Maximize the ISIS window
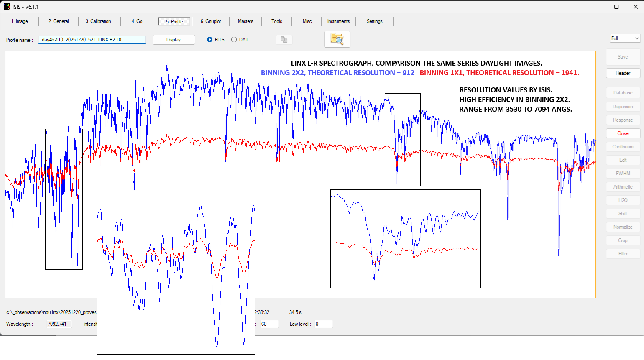 [x=616, y=7]
